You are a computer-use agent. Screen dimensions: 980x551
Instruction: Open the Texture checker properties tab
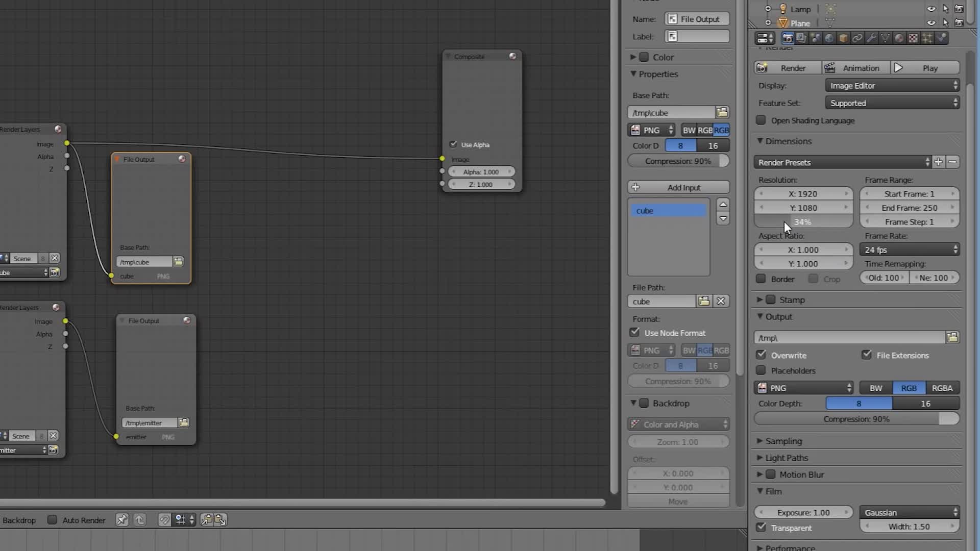tap(912, 38)
